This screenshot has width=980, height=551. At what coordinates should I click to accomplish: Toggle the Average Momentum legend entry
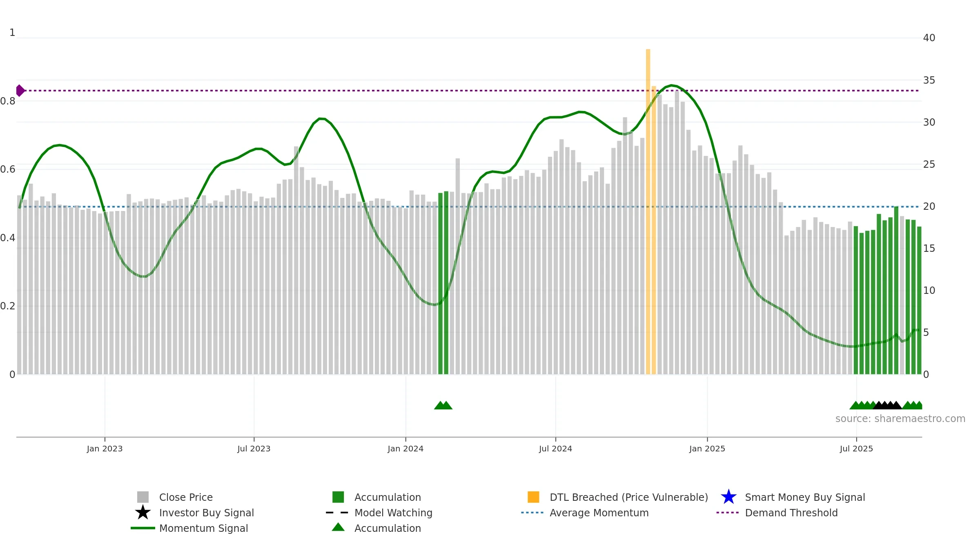tap(599, 513)
